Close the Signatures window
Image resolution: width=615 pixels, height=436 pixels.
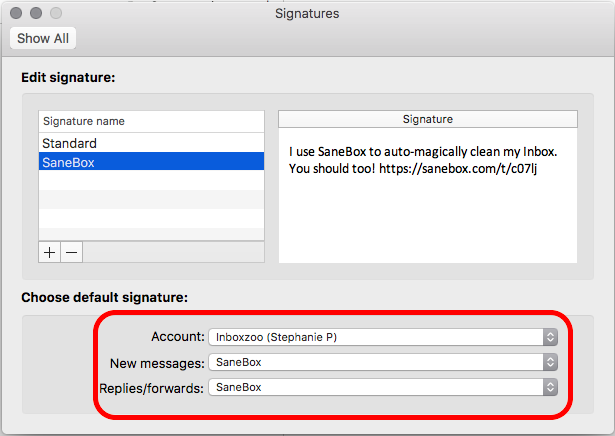click(x=16, y=14)
